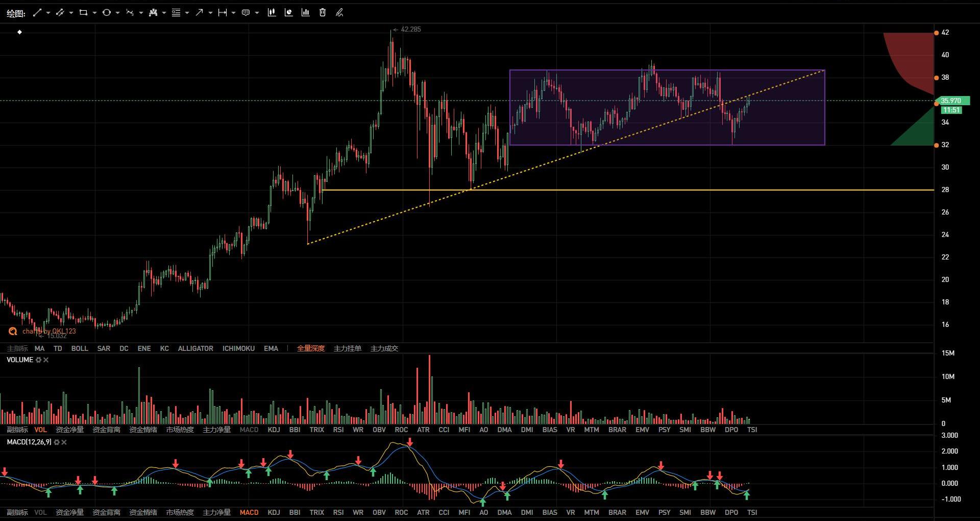
Task: Select the Fibonacci retracement tool
Action: tap(176, 13)
